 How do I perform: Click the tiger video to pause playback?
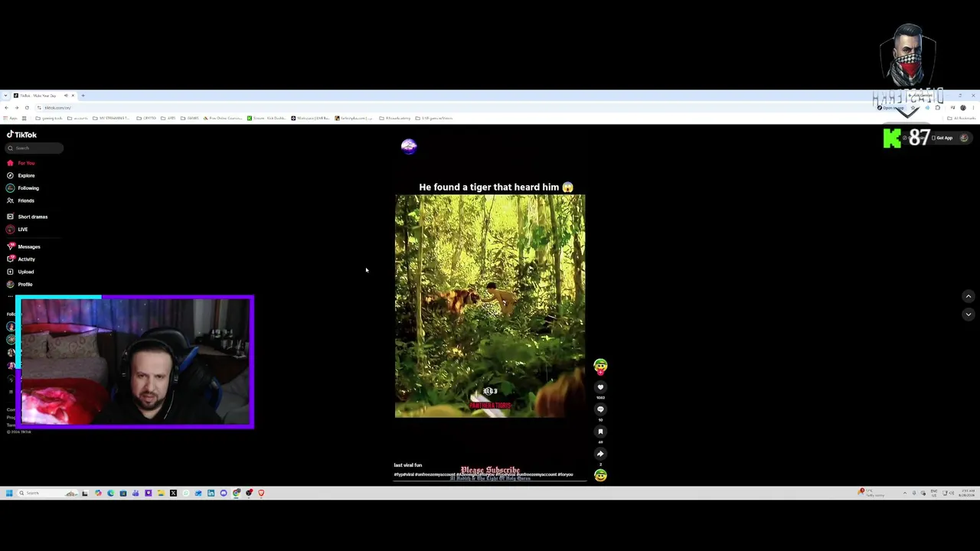[490, 306]
